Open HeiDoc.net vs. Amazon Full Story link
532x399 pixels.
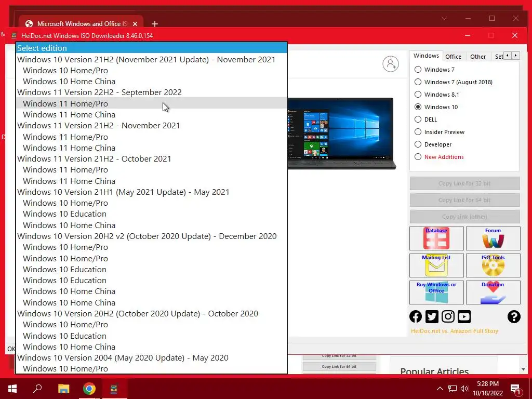click(x=454, y=331)
